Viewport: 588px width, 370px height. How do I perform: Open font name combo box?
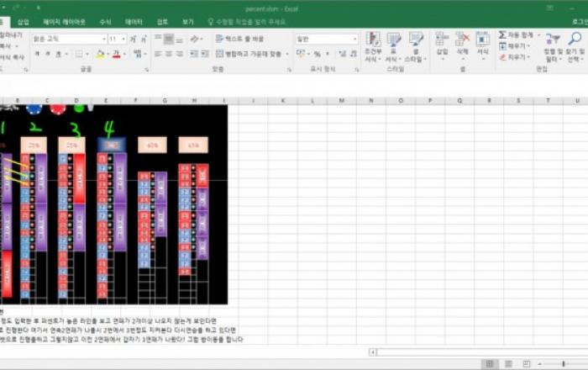tap(69, 39)
